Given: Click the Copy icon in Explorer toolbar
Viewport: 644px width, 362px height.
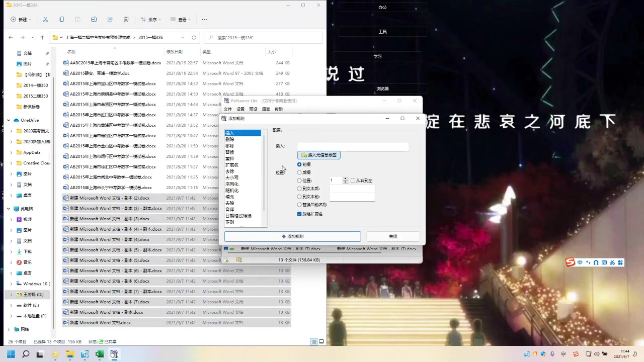Looking at the screenshot, I should click(x=62, y=19).
